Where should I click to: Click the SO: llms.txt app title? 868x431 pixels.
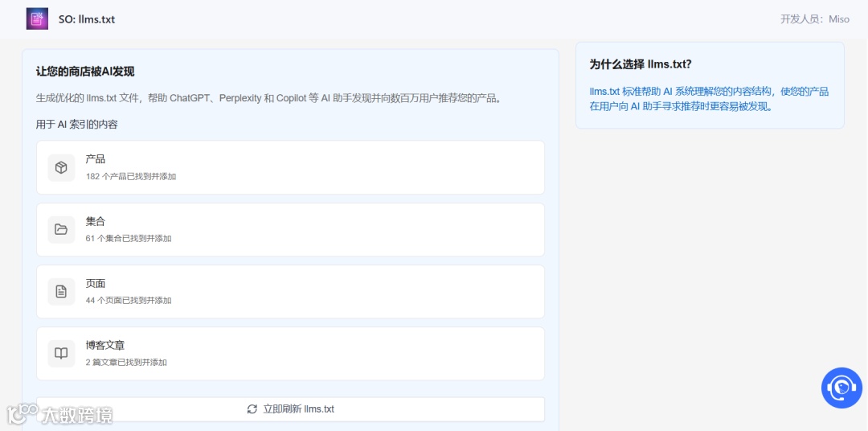coord(87,18)
